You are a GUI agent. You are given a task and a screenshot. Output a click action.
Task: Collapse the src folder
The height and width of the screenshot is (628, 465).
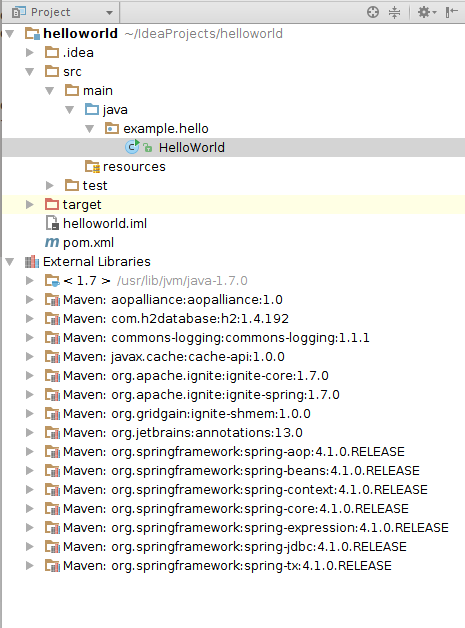click(30, 72)
